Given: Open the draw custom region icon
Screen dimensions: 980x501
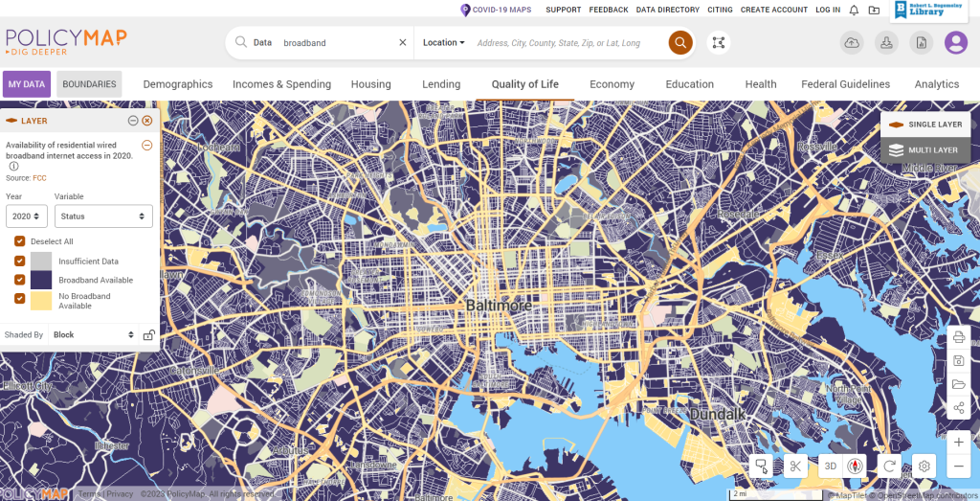Looking at the screenshot, I should (x=719, y=42).
